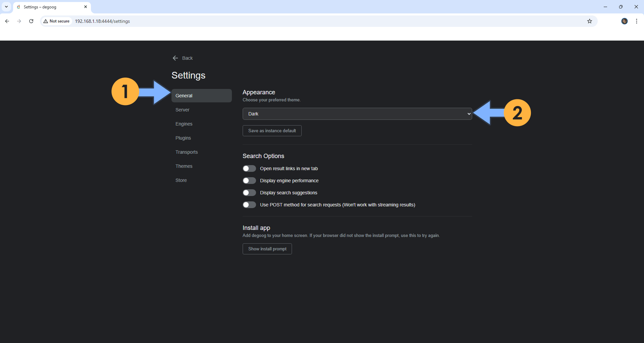The width and height of the screenshot is (644, 343).
Task: Switch to the Engines settings section
Action: tap(184, 124)
